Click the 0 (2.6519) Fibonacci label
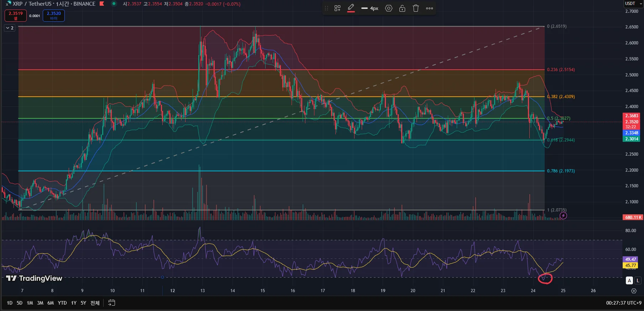Viewport: 644px width, 311px height. click(x=557, y=26)
